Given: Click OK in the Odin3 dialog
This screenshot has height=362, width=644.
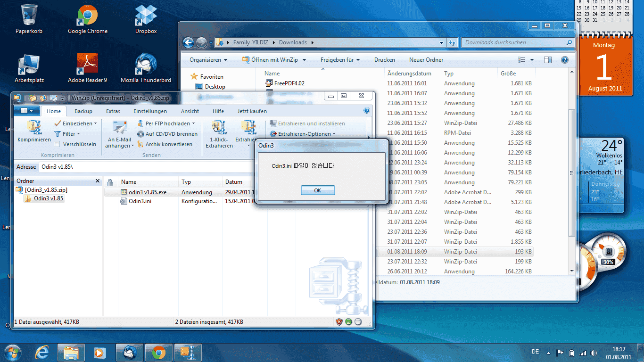Looking at the screenshot, I should [318, 190].
